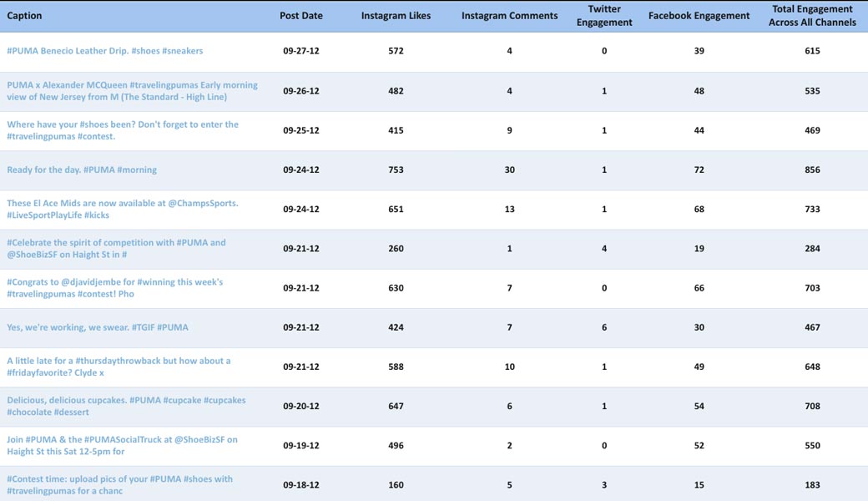Screen dimensions: 868x501
Task: Sort by the Post Date column header
Action: [301, 15]
